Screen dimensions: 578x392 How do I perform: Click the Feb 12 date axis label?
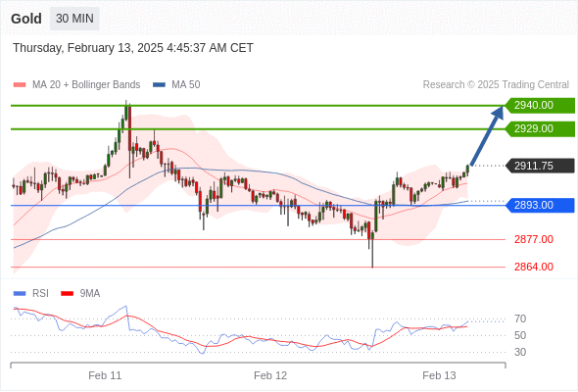tap(270, 375)
